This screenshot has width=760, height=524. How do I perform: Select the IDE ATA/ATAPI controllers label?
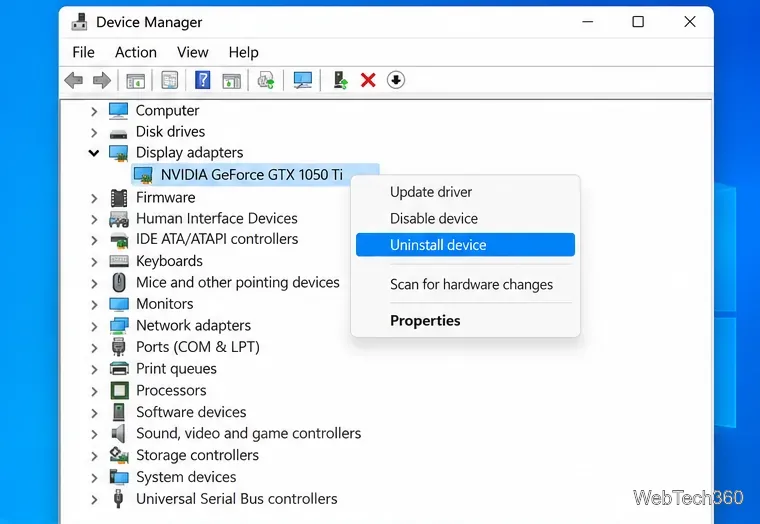[x=217, y=239]
